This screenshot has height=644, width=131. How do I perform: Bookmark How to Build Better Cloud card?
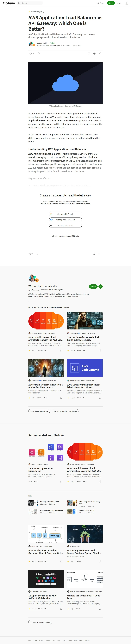tap(61, 351)
